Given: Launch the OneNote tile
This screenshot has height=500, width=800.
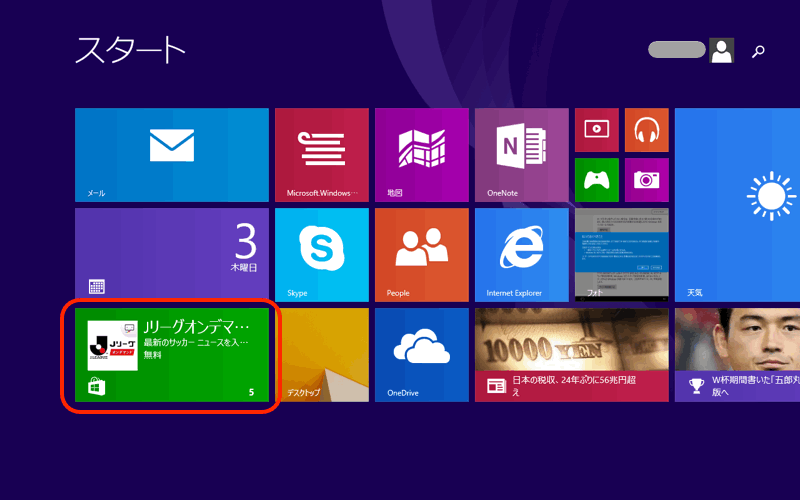Looking at the screenshot, I should point(521,155).
